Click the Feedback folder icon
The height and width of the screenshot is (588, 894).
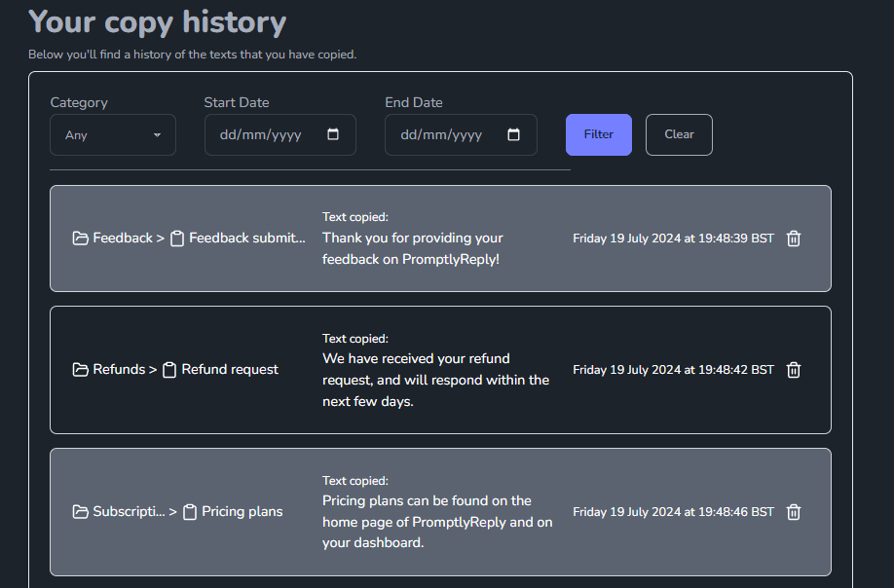[81, 239]
